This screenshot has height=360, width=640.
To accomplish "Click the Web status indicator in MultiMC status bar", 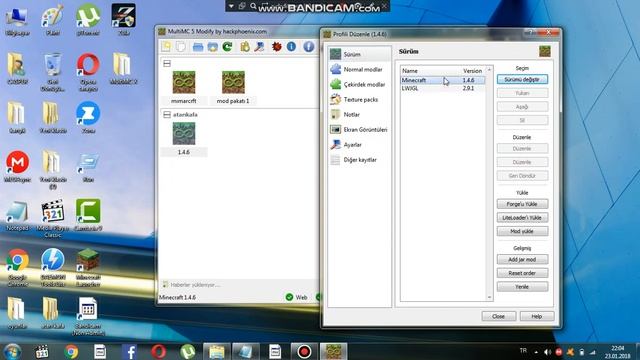I will click(x=297, y=297).
